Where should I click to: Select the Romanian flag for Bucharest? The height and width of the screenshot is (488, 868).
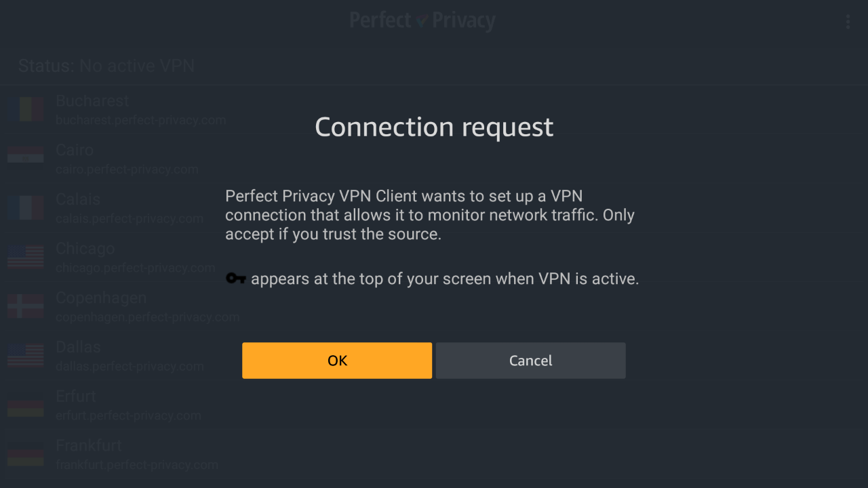pos(26,109)
